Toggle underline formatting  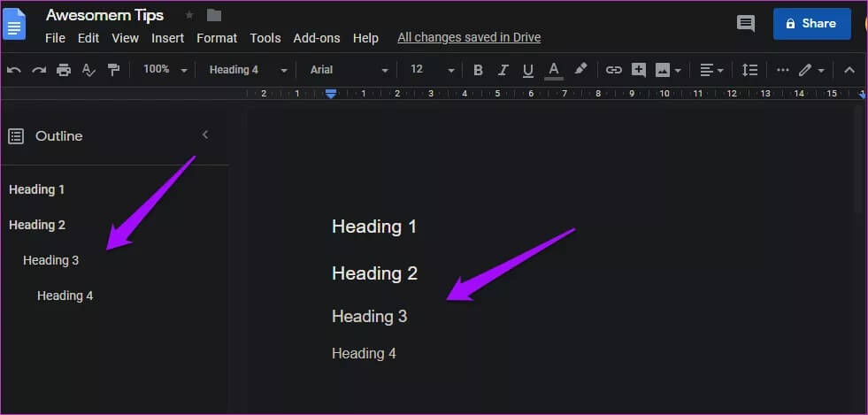pos(528,70)
